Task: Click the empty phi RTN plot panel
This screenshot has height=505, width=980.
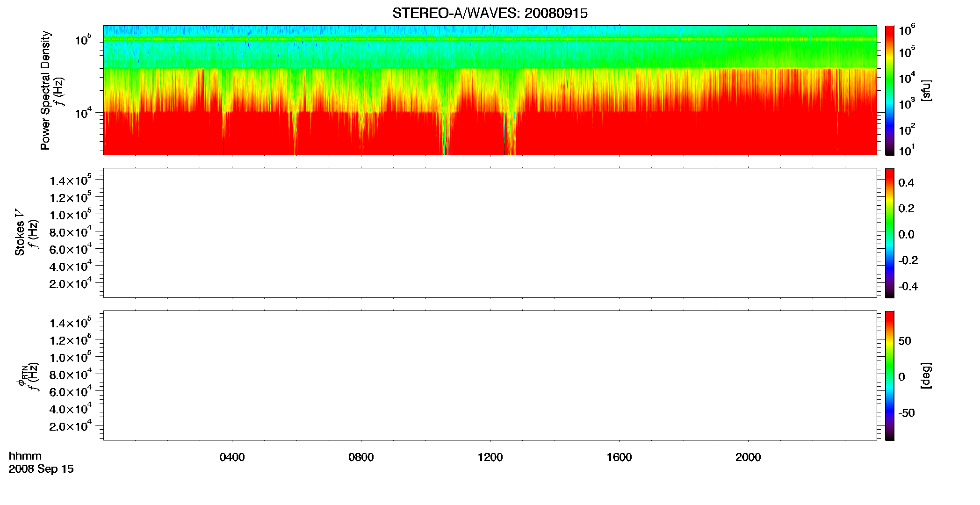Action: 490,375
